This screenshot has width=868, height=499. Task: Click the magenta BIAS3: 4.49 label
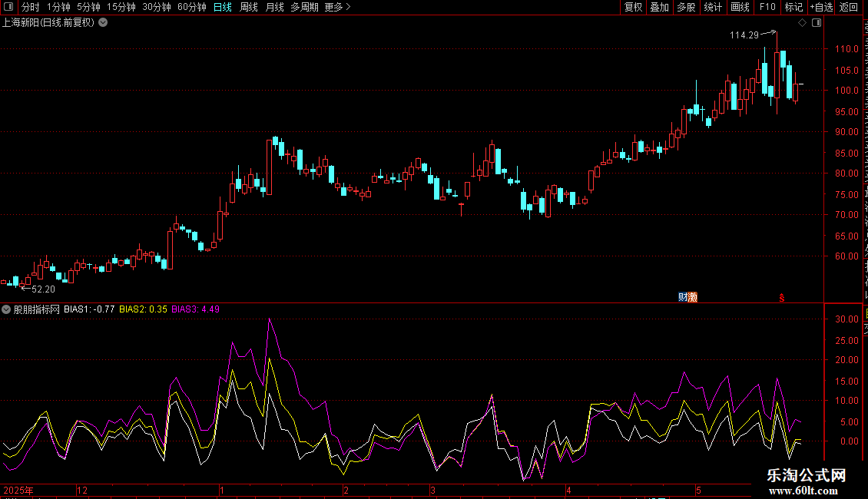point(195,309)
